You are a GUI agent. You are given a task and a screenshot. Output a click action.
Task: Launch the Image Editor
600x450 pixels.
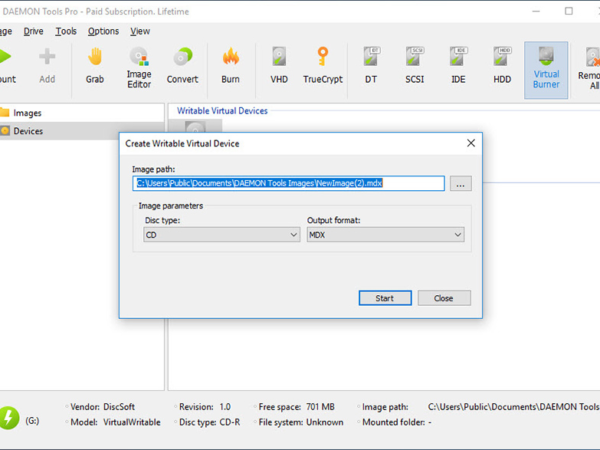(139, 68)
